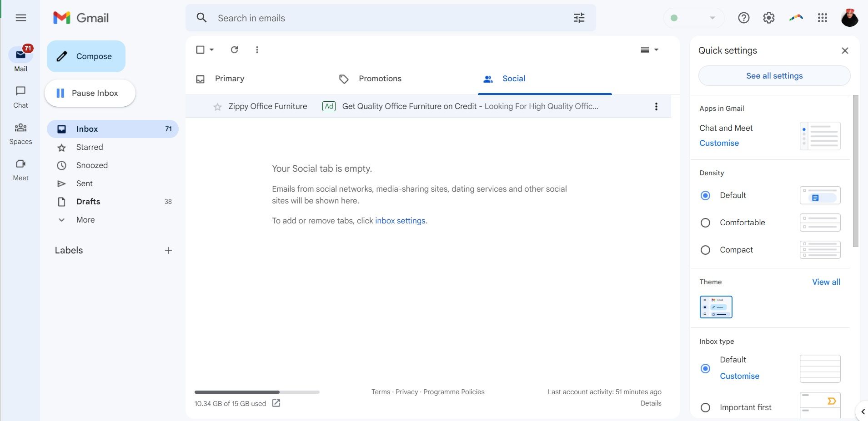868x421 pixels.
Task: Open Spaces from the left sidebar
Action: [20, 133]
